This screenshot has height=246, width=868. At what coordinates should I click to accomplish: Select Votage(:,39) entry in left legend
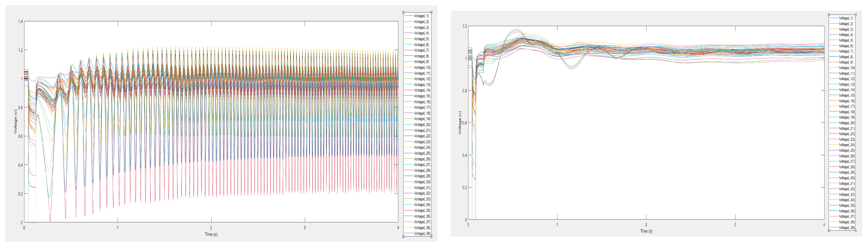click(x=422, y=234)
